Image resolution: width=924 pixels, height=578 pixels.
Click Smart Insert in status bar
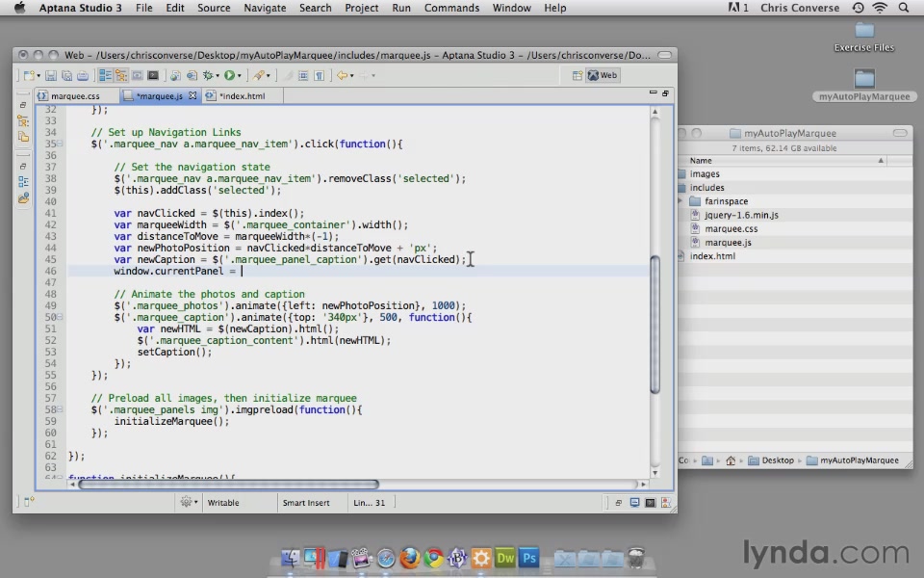(306, 503)
